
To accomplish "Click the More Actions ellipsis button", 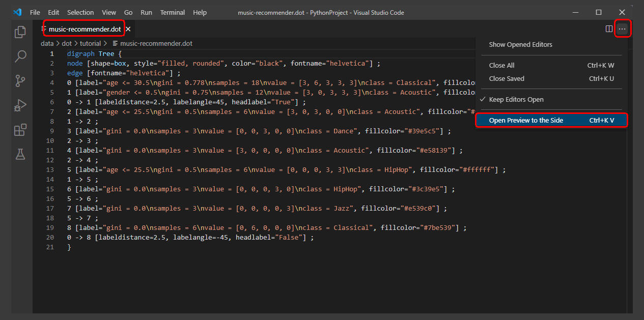I will tap(622, 29).
